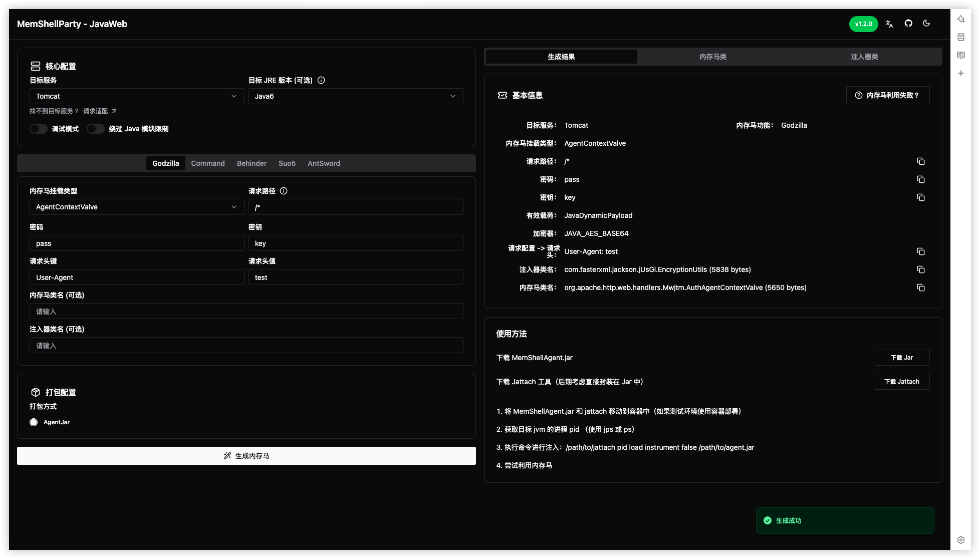Click the MemShellParty - JavaWeb title
This screenshot has height=559, width=980.
click(72, 24)
